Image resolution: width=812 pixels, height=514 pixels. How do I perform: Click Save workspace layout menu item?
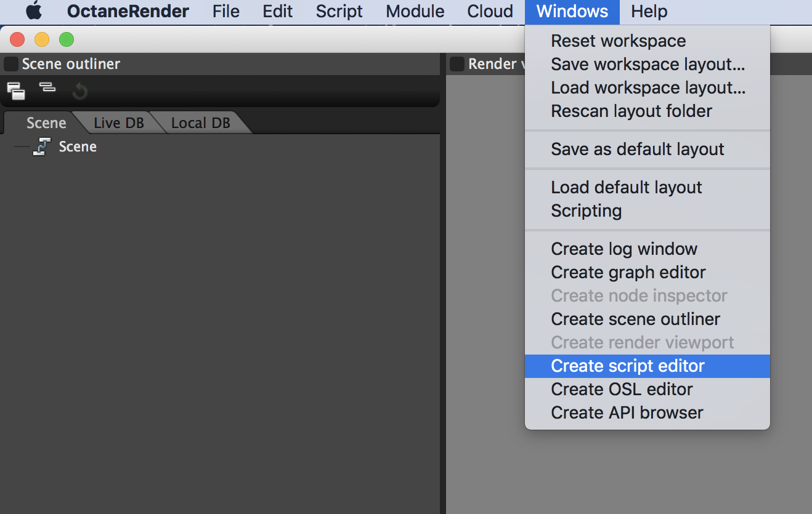(x=648, y=64)
